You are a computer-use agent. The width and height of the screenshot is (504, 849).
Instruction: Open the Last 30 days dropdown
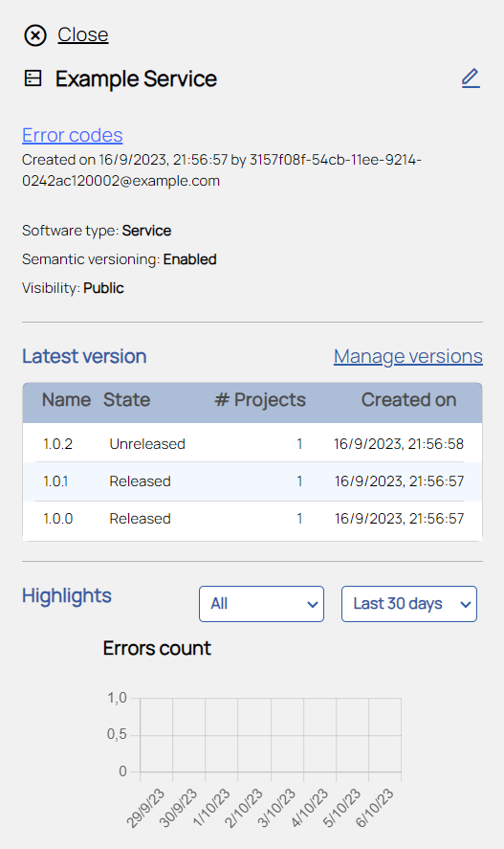pyautogui.click(x=408, y=604)
